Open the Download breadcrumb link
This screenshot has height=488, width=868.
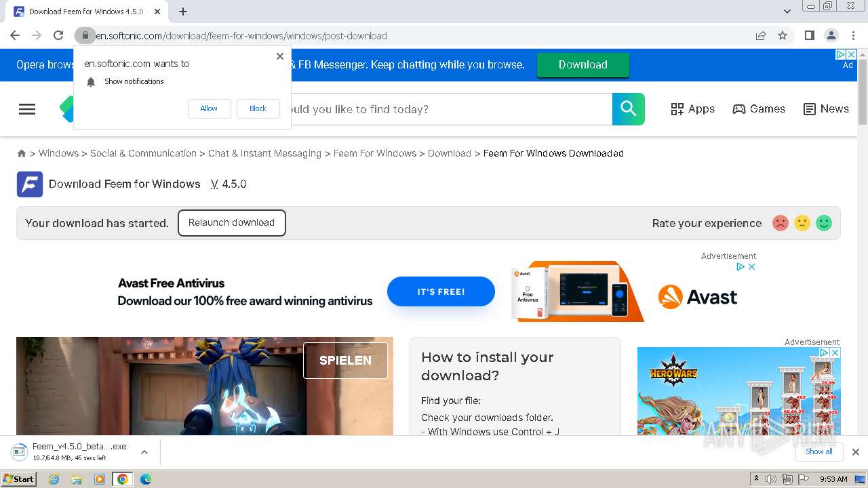coord(450,153)
